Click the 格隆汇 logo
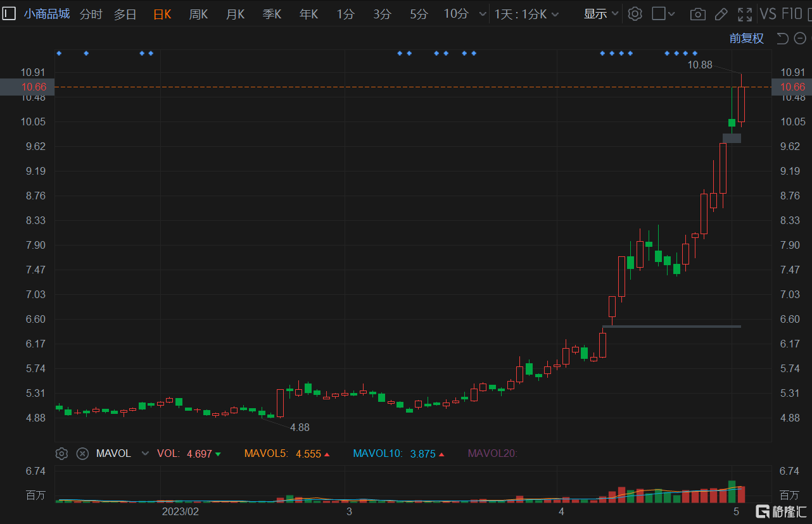This screenshot has height=524, width=812. (x=782, y=511)
